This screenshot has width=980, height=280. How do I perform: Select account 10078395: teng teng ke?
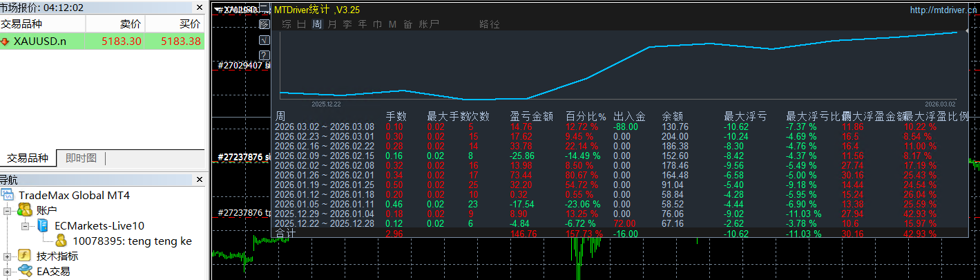[132, 241]
